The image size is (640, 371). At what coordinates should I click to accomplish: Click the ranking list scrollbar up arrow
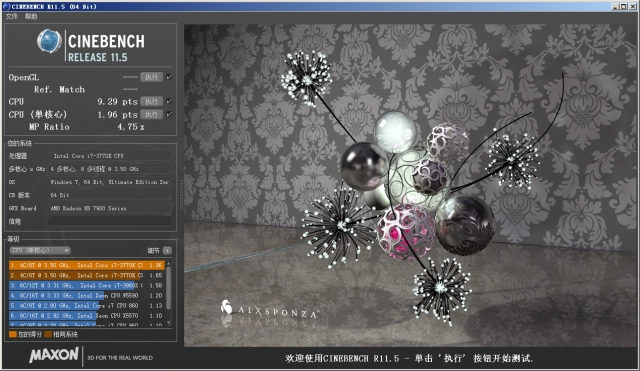click(x=169, y=264)
